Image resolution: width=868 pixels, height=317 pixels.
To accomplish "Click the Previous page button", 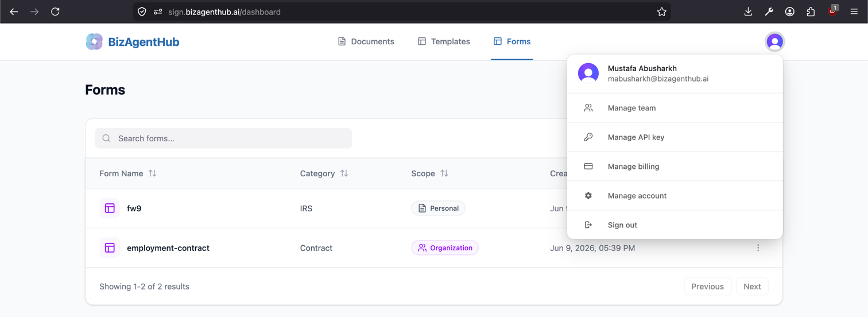I will coord(707,287).
